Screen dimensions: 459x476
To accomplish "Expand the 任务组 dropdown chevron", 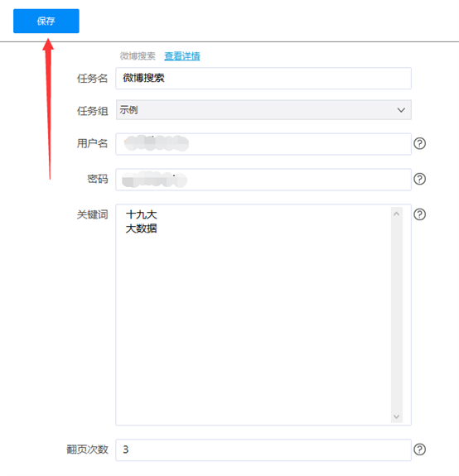I will point(401,110).
